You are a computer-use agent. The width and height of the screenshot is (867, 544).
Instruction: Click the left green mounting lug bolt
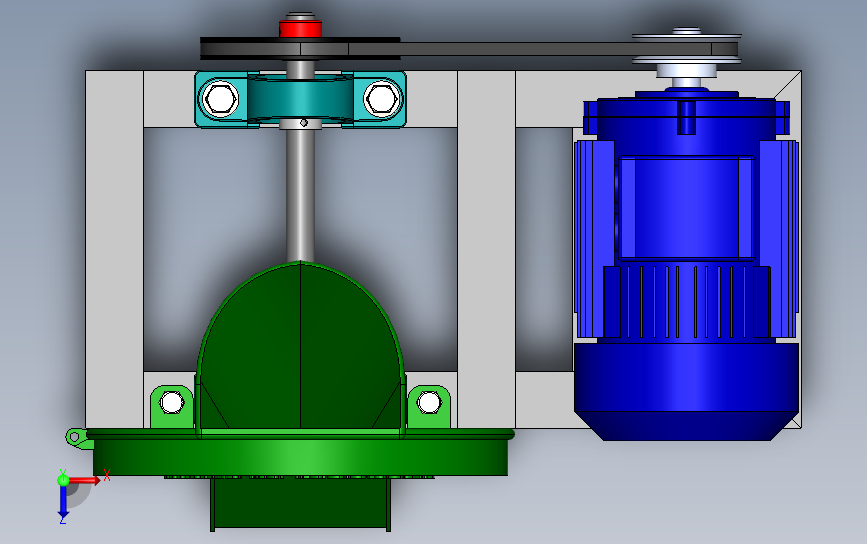click(x=171, y=402)
